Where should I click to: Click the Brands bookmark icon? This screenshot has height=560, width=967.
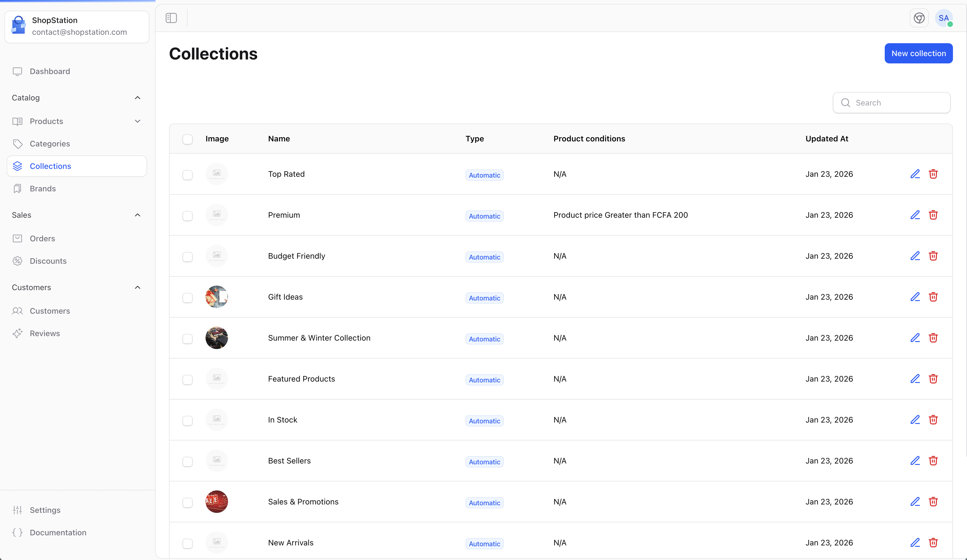(x=18, y=188)
